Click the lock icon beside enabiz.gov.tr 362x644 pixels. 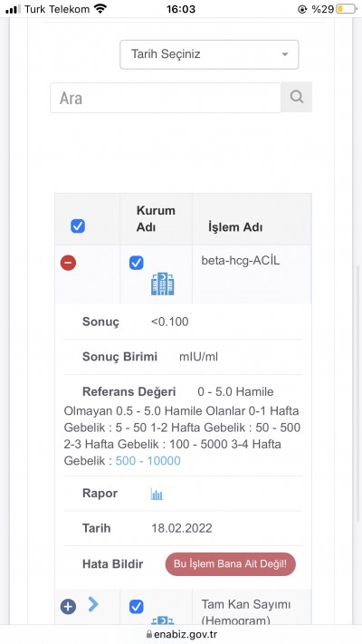pyautogui.click(x=149, y=634)
